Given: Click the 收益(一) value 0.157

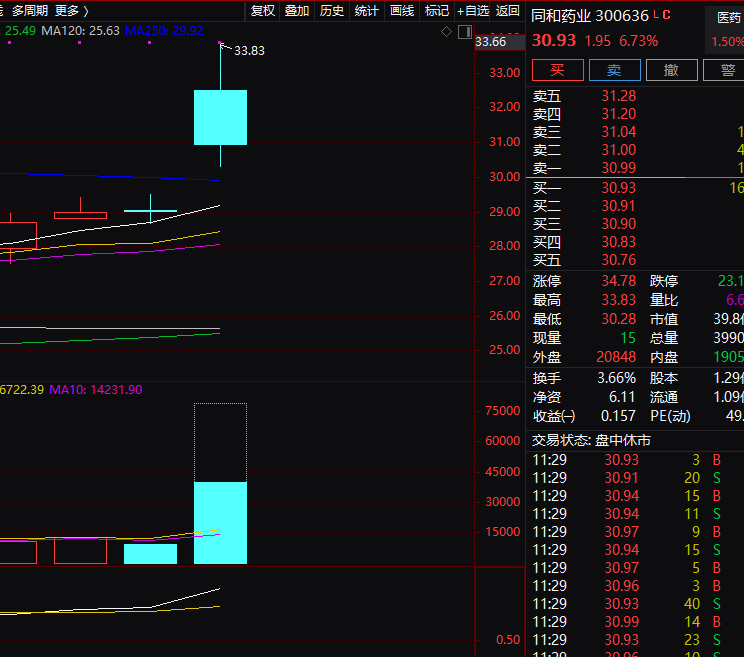Looking at the screenshot, I should 618,416.
